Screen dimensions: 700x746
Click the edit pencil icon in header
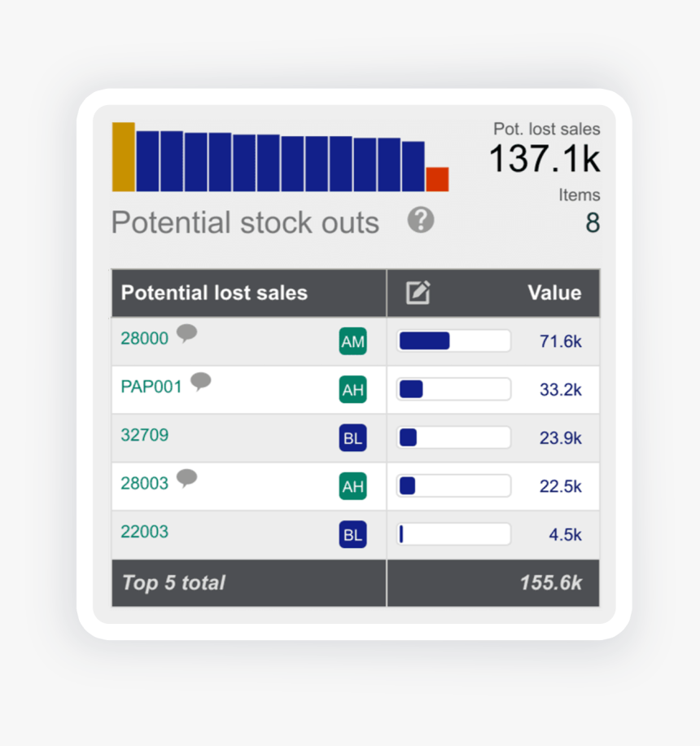(x=418, y=292)
